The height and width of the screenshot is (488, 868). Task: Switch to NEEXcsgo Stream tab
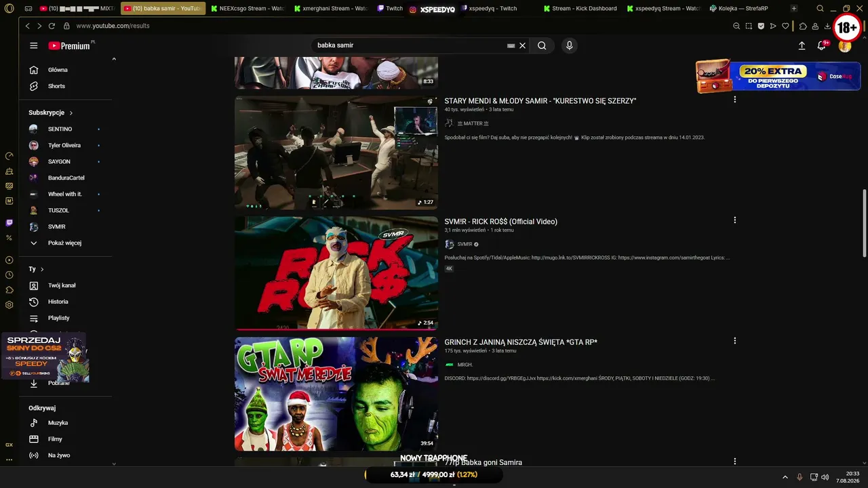[249, 9]
